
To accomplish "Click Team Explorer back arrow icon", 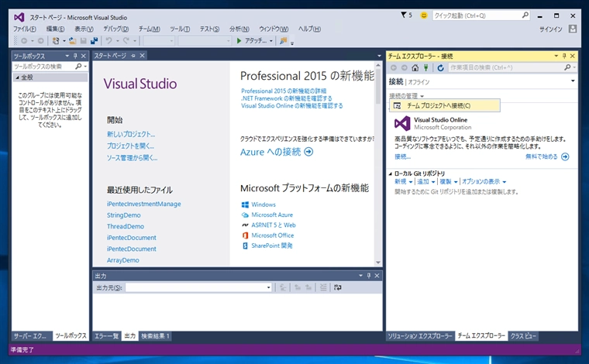I will click(x=393, y=67).
